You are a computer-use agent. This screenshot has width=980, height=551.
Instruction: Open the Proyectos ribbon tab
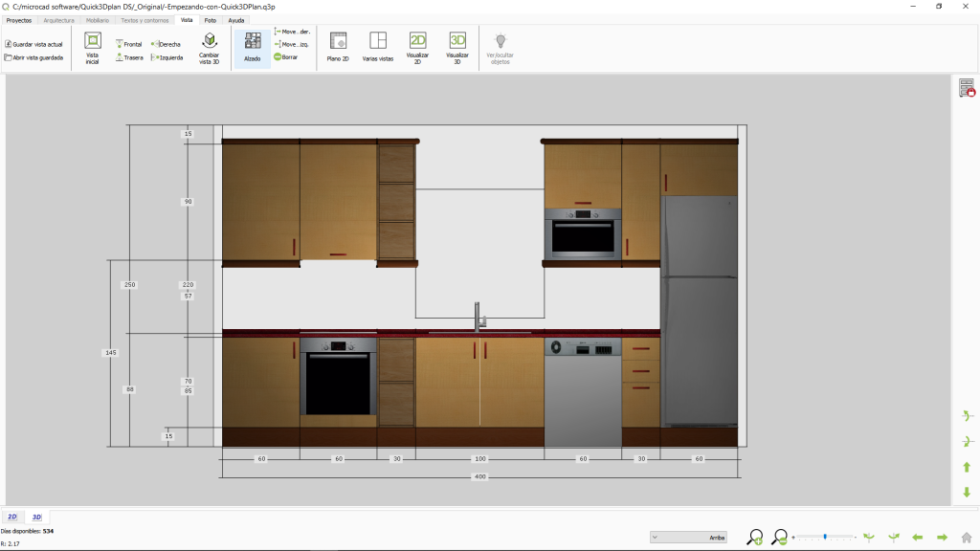[x=19, y=19]
